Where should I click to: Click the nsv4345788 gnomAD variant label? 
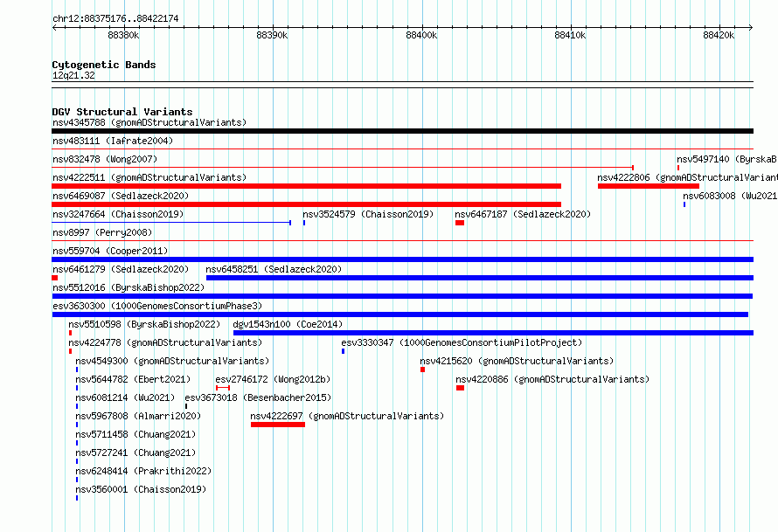(149, 122)
